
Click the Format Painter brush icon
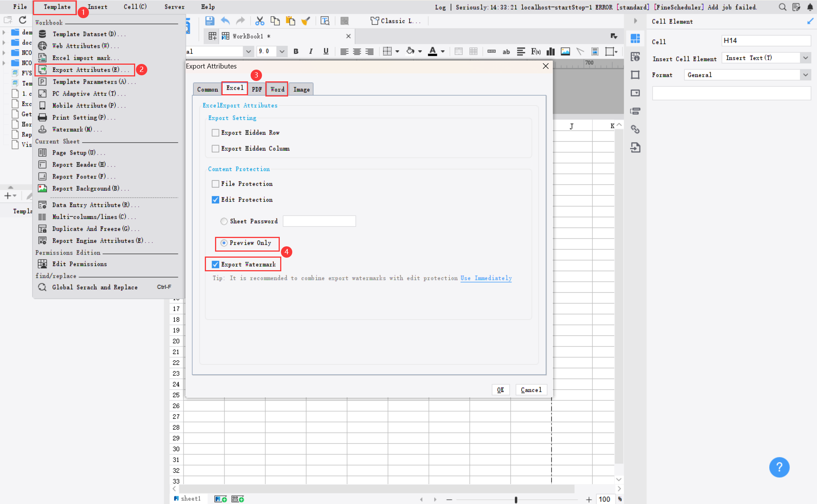pyautogui.click(x=306, y=21)
